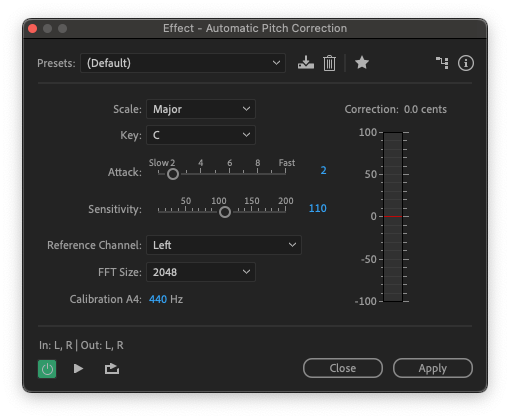Open Reference Channel dropdown showing Left
This screenshot has width=510, height=419.
(224, 245)
